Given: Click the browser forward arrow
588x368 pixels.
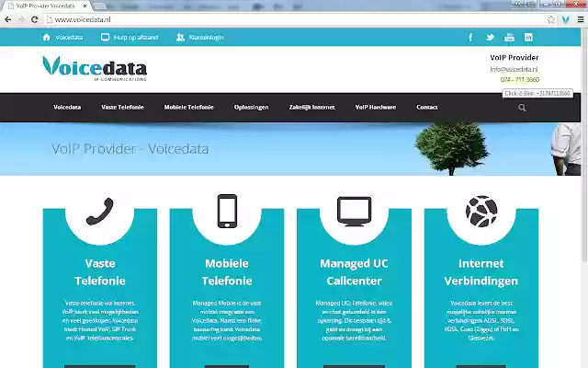Looking at the screenshot, I should click(x=21, y=19).
